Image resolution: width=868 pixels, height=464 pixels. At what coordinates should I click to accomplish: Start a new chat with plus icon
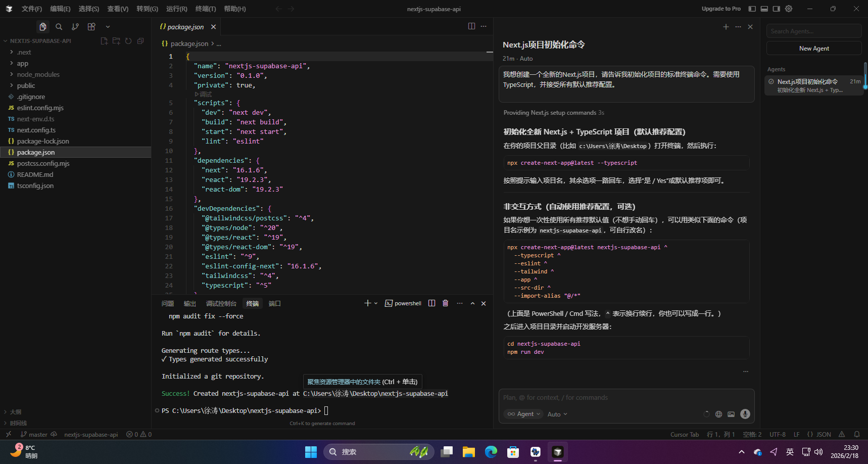coord(726,27)
